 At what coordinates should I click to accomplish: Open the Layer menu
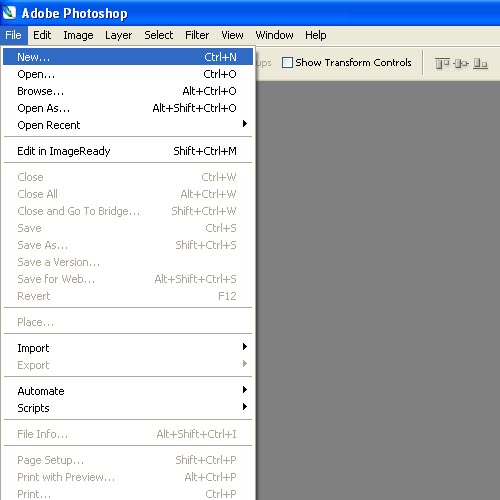tap(118, 35)
